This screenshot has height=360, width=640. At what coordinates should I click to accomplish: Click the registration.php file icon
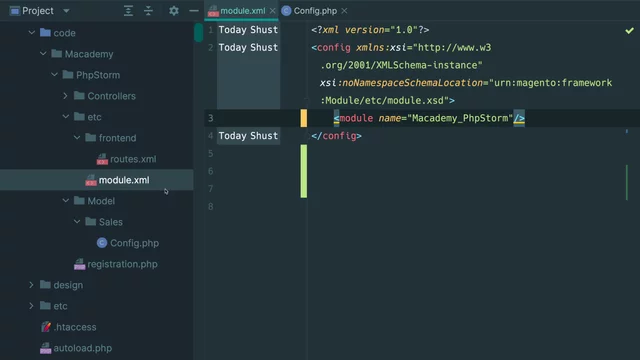tap(80, 264)
